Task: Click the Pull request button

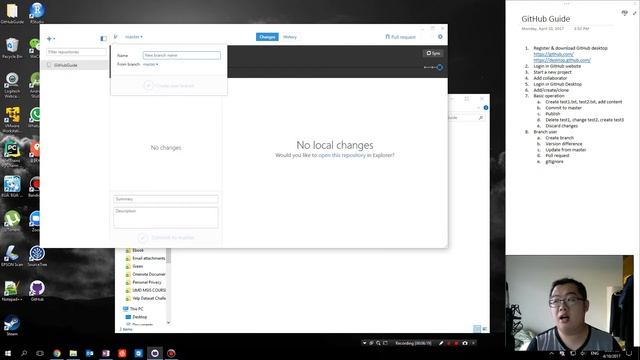Action: 400,37
